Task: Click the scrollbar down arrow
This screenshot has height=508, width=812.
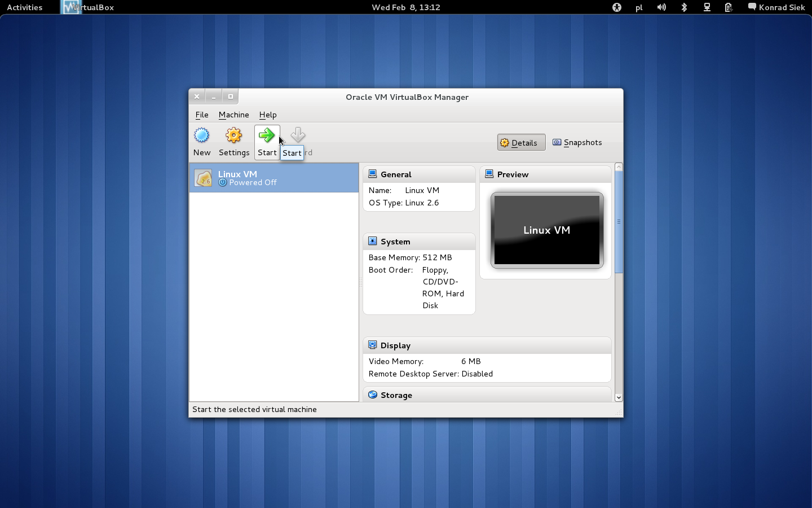Action: click(x=619, y=397)
